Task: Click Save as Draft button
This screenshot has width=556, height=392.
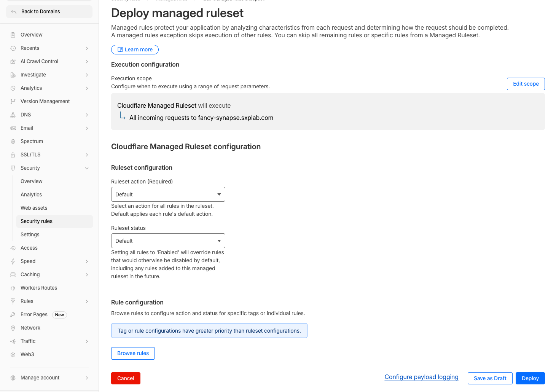Action: 490,378
